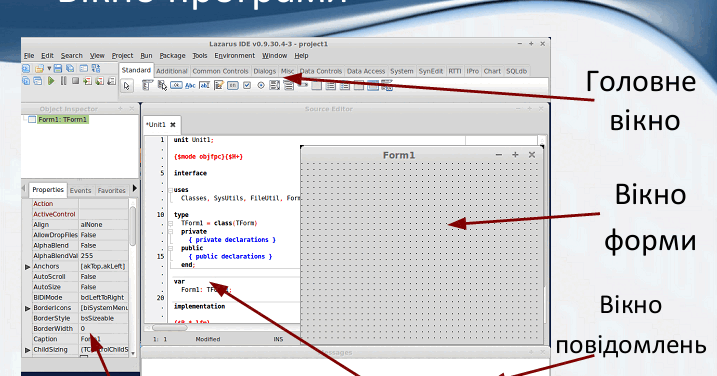Screen dimensions: 717x376
Task: Click the New Unit toolbar icon
Action: (x=26, y=69)
